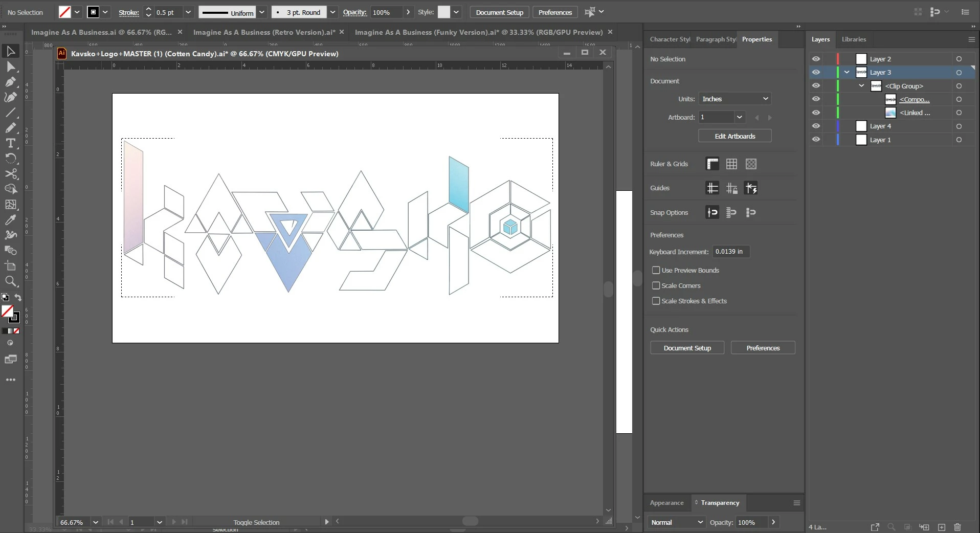Viewport: 980px width, 533px height.
Task: Select the Pen tool
Action: pyautogui.click(x=11, y=82)
